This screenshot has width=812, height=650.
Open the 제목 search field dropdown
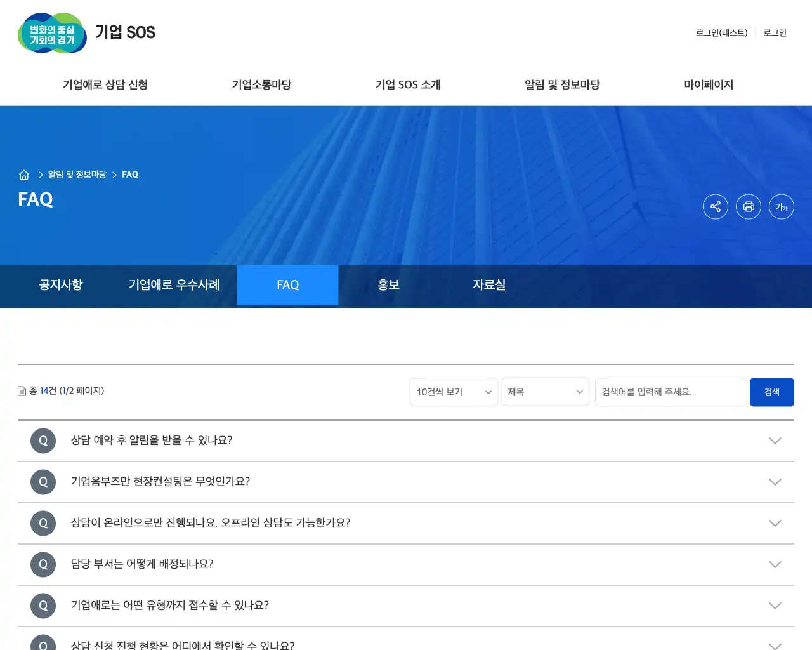pyautogui.click(x=545, y=392)
